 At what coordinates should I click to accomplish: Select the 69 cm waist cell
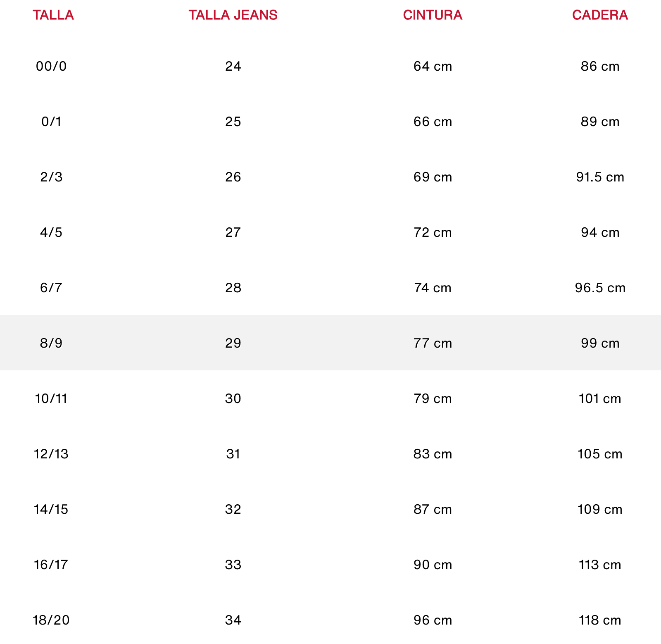(433, 177)
